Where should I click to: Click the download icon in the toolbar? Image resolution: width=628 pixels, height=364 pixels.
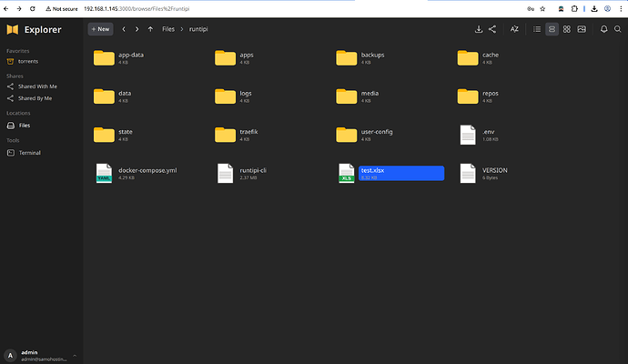(x=478, y=29)
